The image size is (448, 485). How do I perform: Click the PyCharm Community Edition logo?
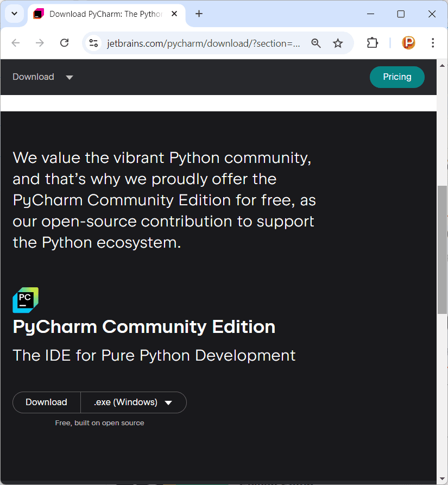click(x=26, y=300)
